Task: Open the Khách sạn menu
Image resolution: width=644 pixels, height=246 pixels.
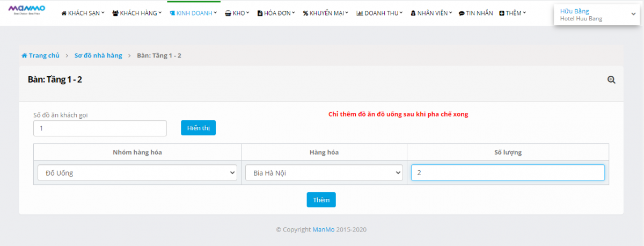Action: click(x=83, y=13)
